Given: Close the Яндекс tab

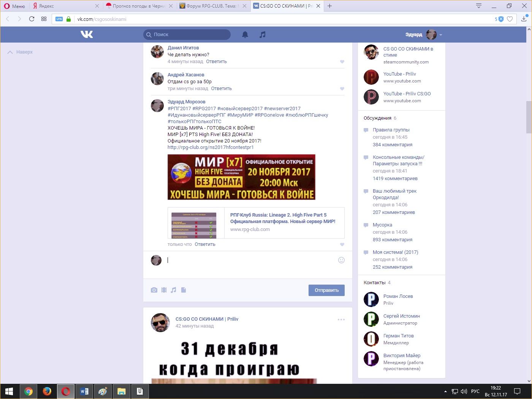Looking at the screenshot, I should pos(97,6).
